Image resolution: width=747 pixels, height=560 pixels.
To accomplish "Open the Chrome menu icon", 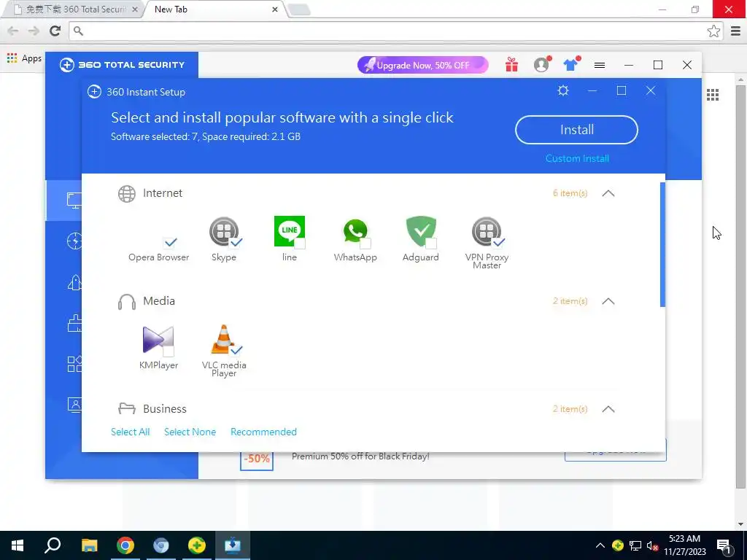I will click(x=735, y=31).
